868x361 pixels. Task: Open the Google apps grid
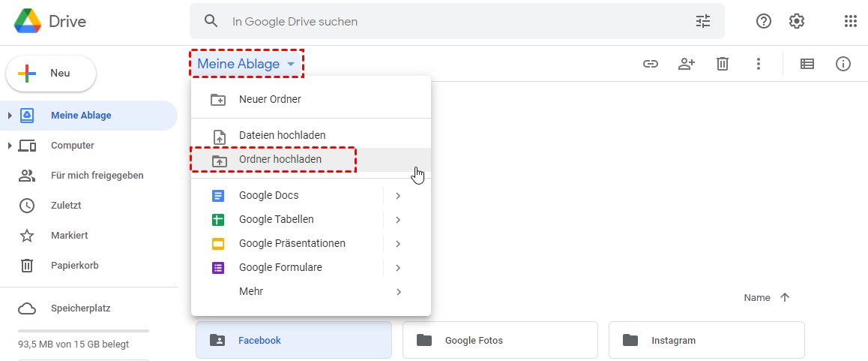[x=850, y=22]
